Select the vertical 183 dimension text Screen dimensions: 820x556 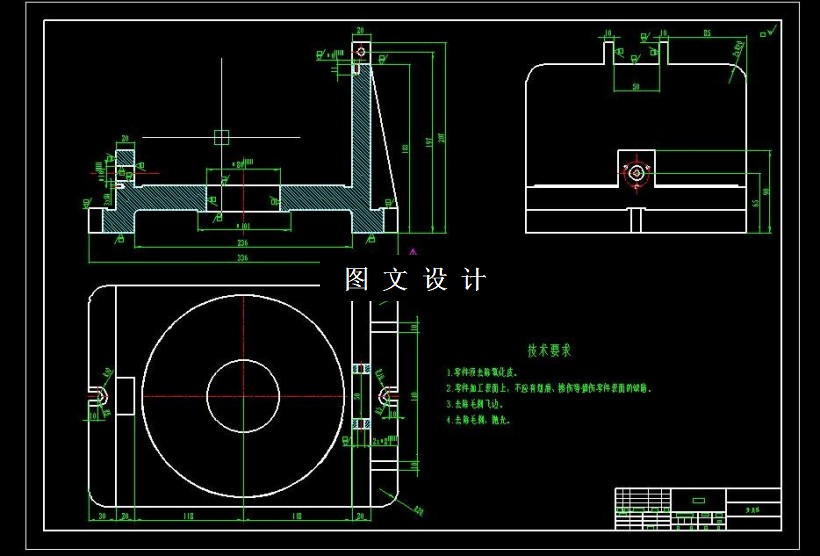pos(405,149)
